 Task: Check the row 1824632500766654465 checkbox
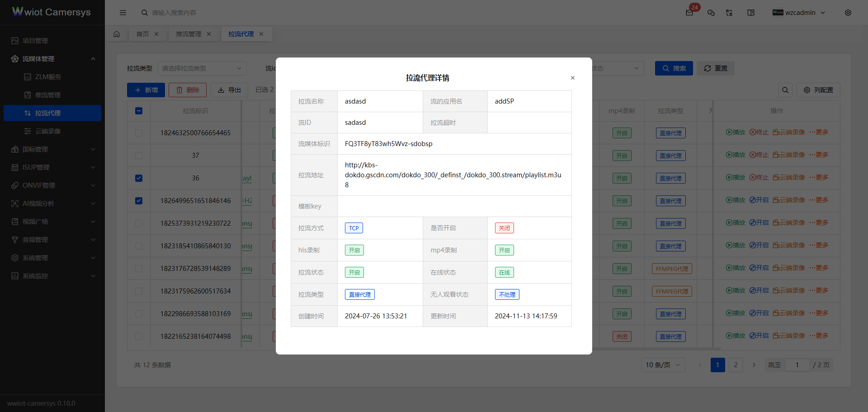(139, 133)
